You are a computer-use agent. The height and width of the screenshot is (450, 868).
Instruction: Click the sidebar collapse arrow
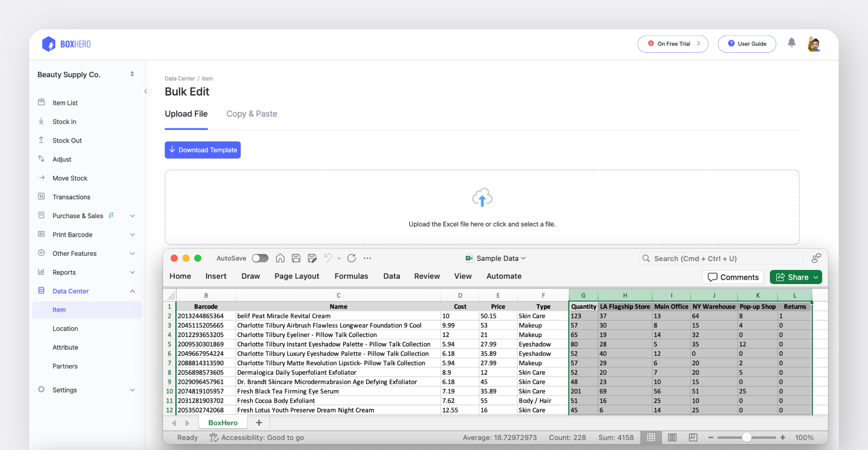(145, 91)
